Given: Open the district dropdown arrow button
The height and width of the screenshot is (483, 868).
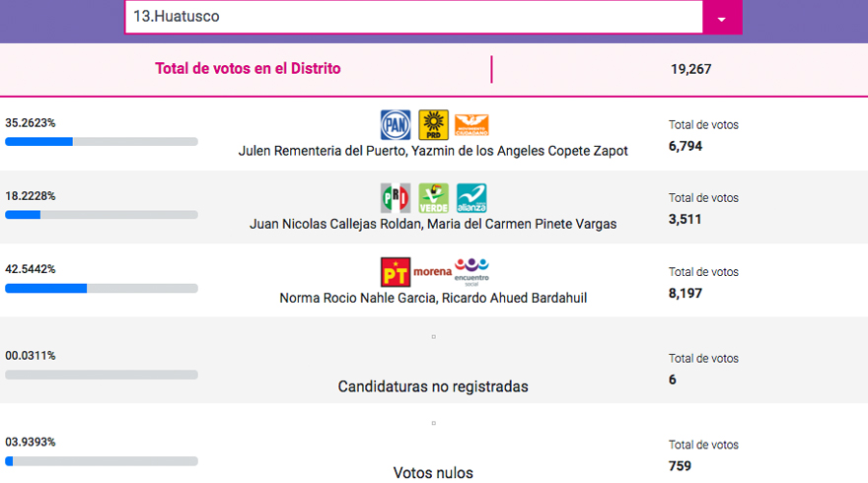Looking at the screenshot, I should tap(722, 17).
